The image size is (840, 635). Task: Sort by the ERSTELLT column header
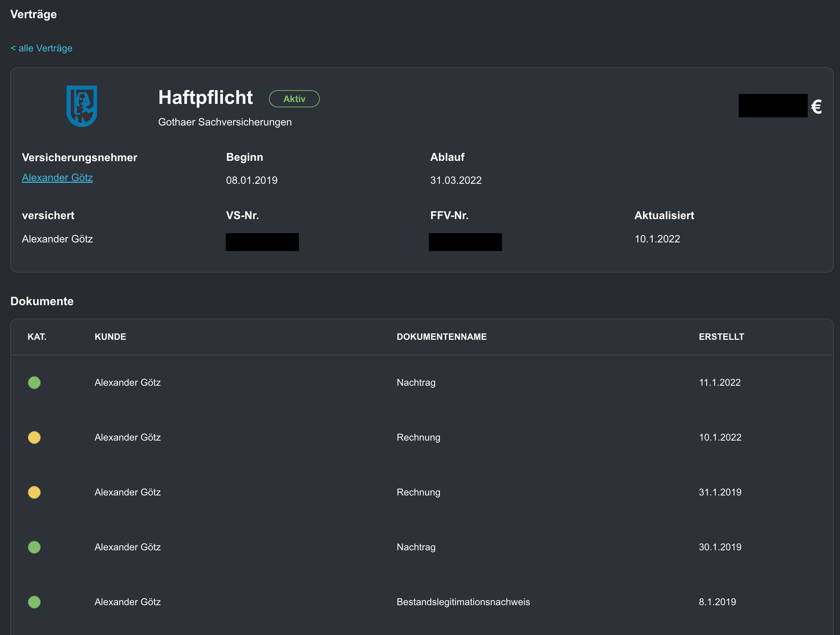coord(721,337)
